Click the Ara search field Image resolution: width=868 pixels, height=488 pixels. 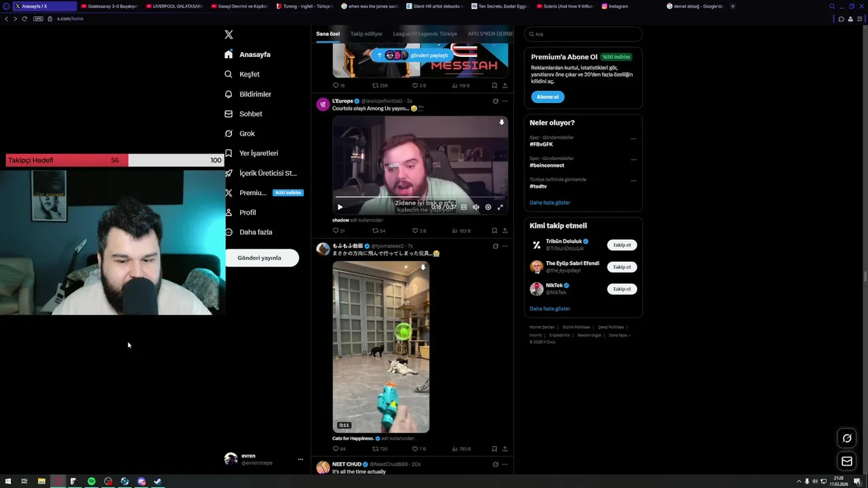click(583, 34)
